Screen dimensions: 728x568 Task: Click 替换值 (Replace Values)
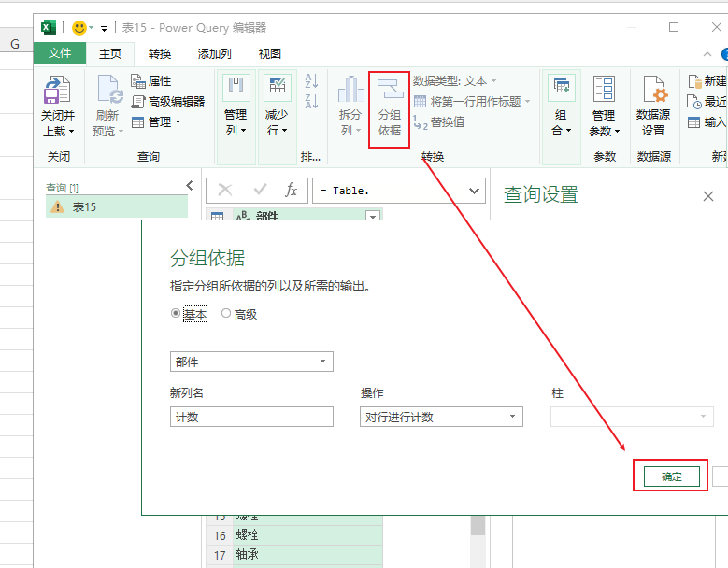coord(438,122)
